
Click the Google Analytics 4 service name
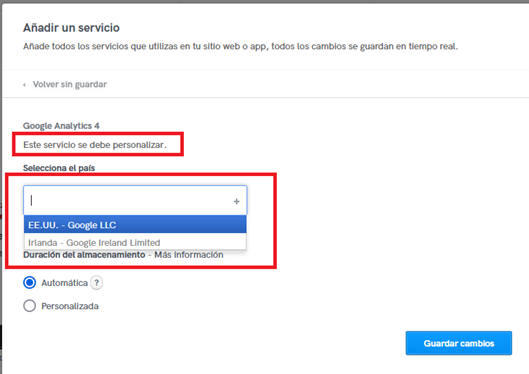[x=61, y=126]
